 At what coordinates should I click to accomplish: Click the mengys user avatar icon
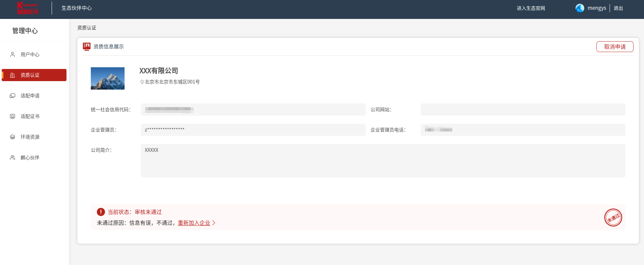tap(580, 8)
